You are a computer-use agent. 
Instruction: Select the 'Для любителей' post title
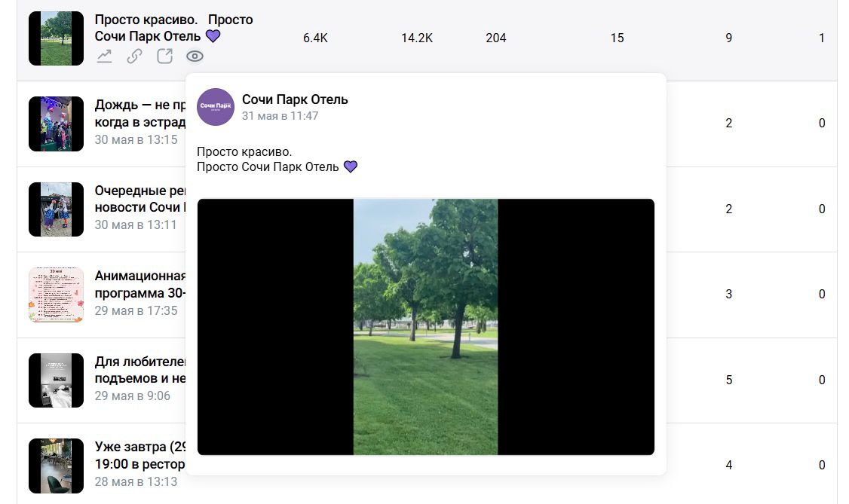[140, 370]
